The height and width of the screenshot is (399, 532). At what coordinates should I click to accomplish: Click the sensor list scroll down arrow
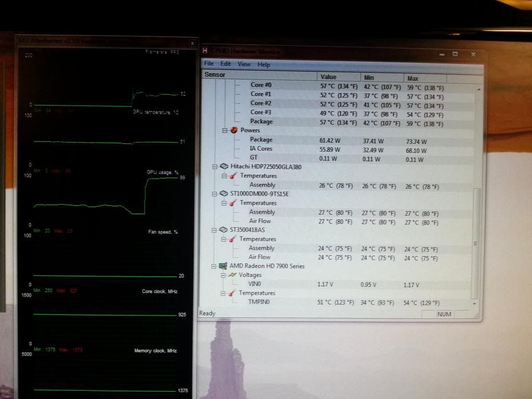click(475, 303)
